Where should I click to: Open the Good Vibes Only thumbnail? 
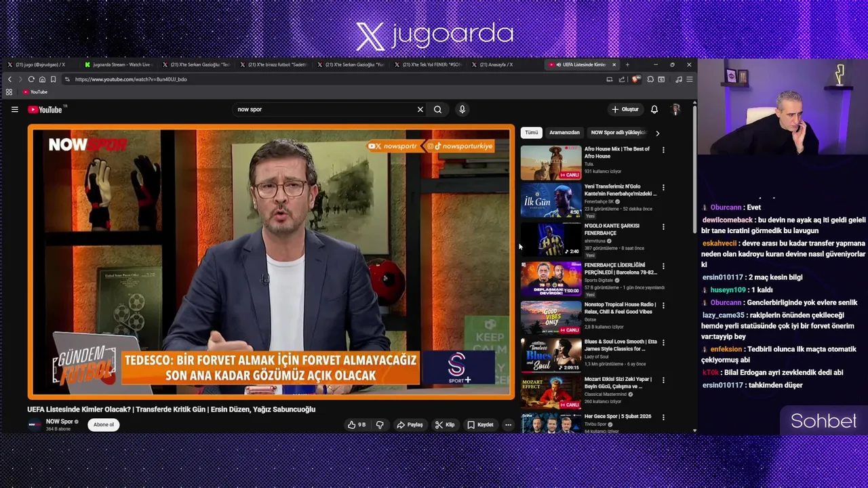tap(551, 317)
